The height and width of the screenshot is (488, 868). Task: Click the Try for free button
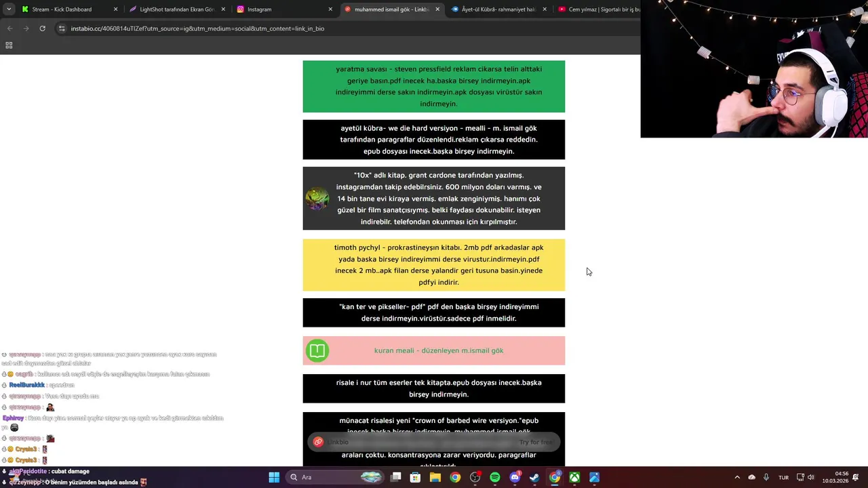[x=536, y=442]
